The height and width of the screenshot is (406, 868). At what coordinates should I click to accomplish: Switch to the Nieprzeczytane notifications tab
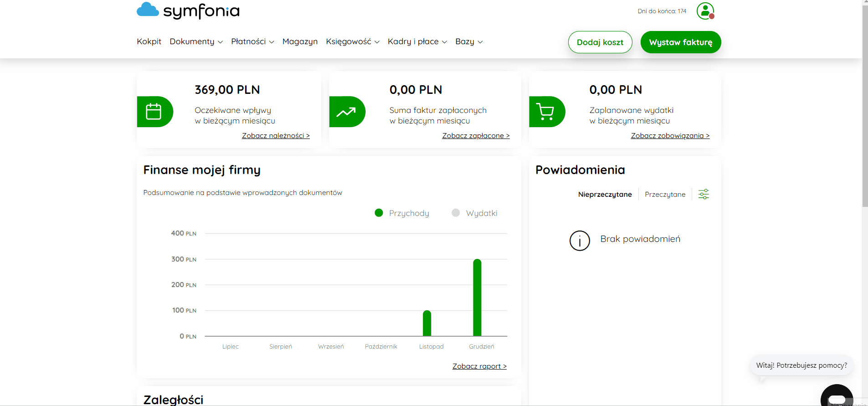tap(605, 195)
